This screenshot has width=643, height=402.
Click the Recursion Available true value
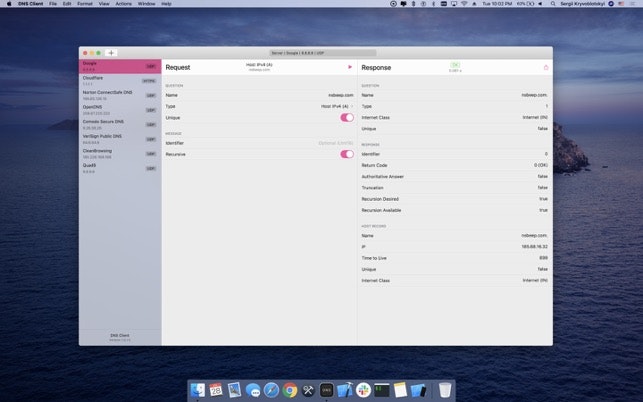point(543,210)
